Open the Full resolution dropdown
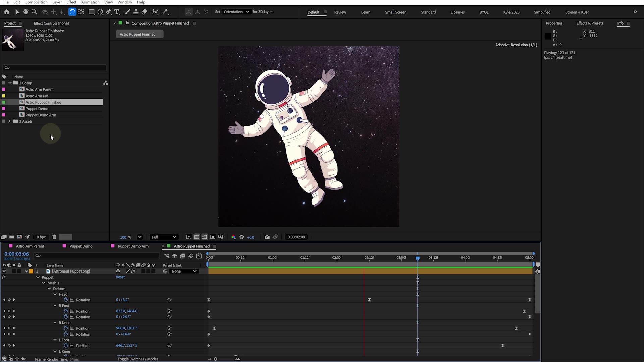 pos(164,237)
